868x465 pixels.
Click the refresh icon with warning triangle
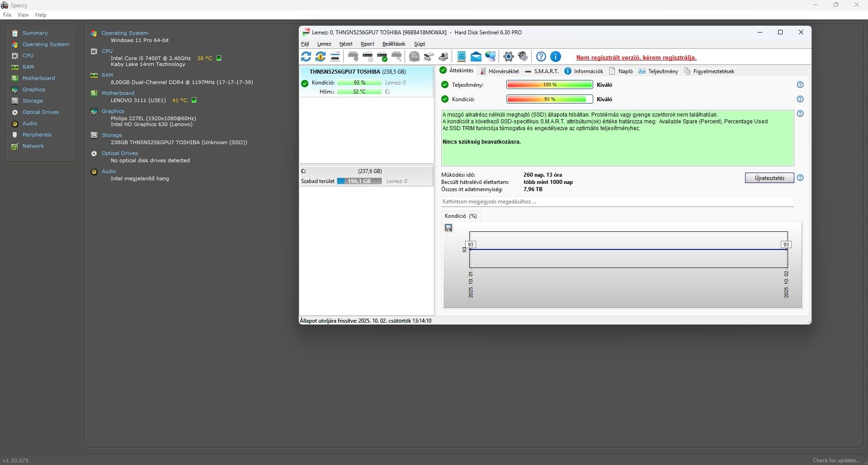tap(321, 56)
